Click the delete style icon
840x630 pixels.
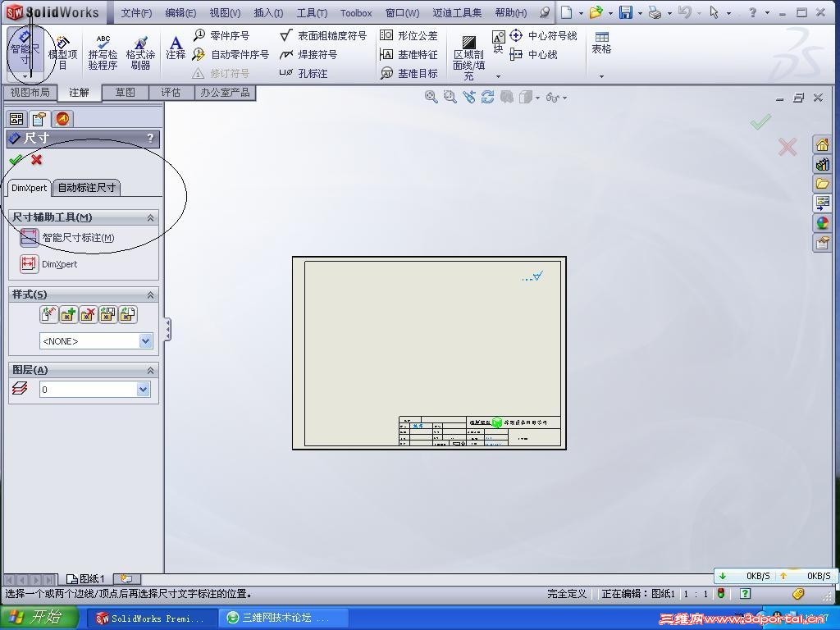[x=89, y=314]
